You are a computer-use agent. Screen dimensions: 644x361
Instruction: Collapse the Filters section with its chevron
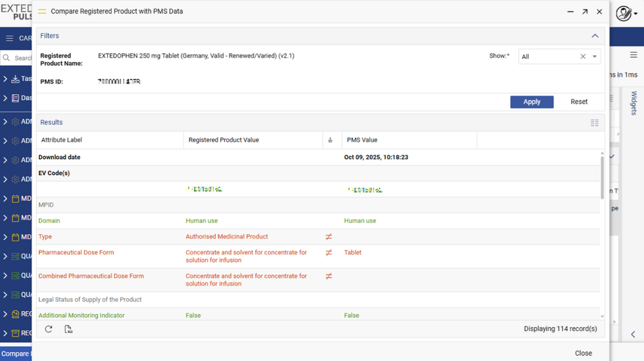click(595, 35)
